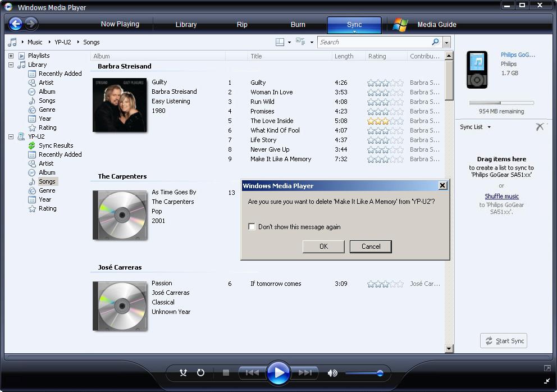
Task: Open the Now Playing tab
Action: 120,24
